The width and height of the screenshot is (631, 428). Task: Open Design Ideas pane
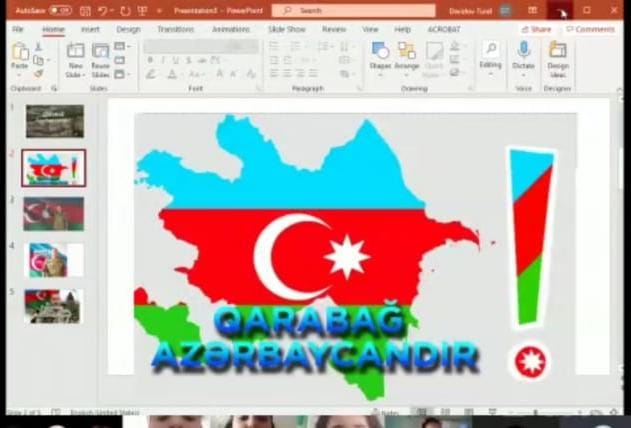[558, 59]
